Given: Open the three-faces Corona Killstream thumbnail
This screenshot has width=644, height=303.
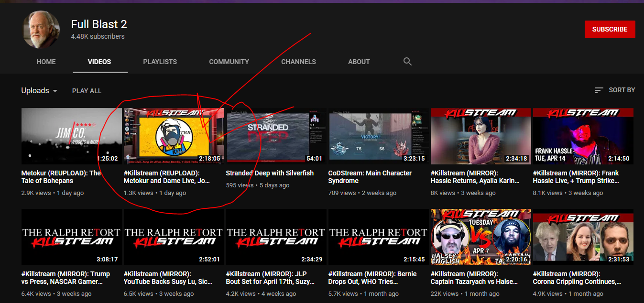Looking at the screenshot, I should [583, 237].
